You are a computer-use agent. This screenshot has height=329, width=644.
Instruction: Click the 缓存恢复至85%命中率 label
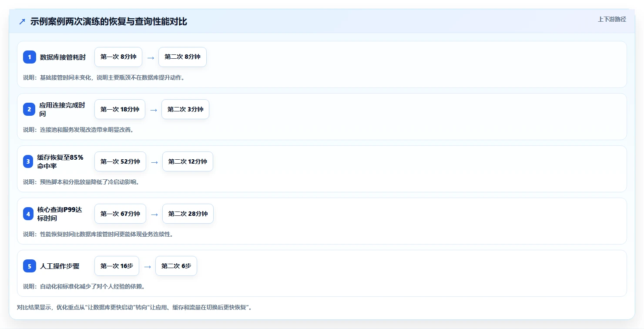(x=60, y=161)
